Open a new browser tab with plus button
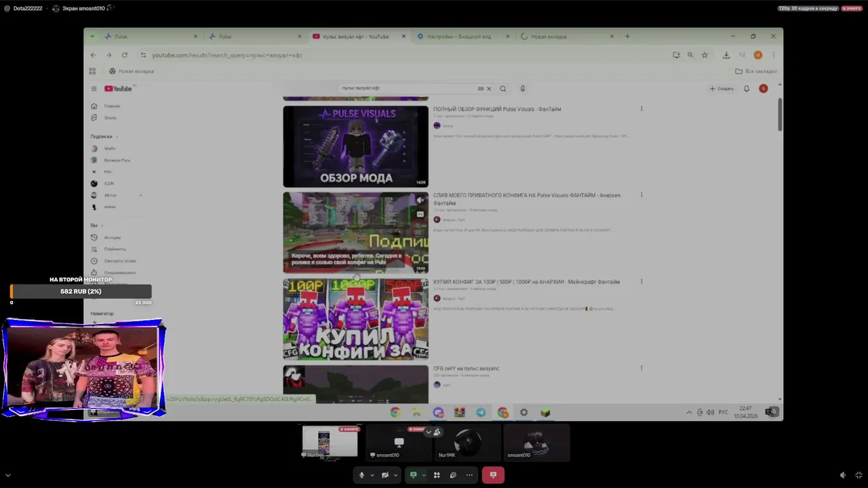Screen dimensions: 868x488 coord(627,37)
